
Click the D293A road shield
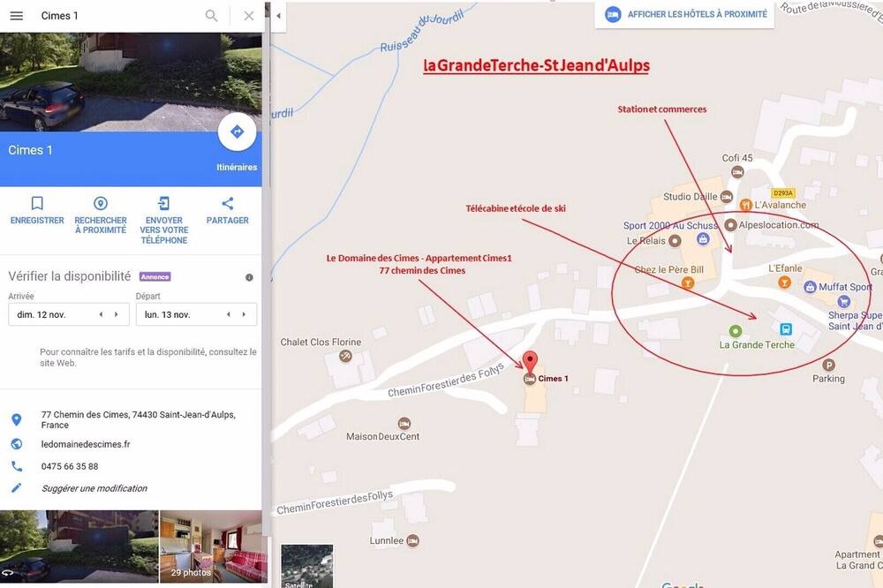782,193
